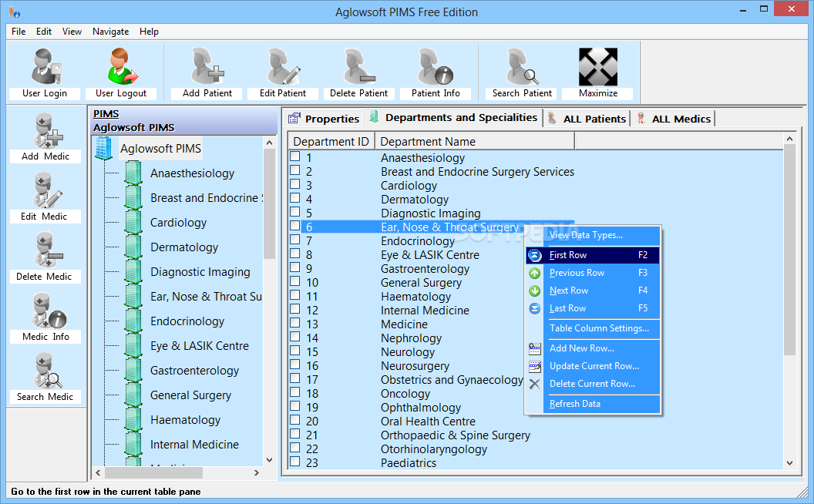
Task: Click the Update Current Row icon
Action: [x=535, y=367]
